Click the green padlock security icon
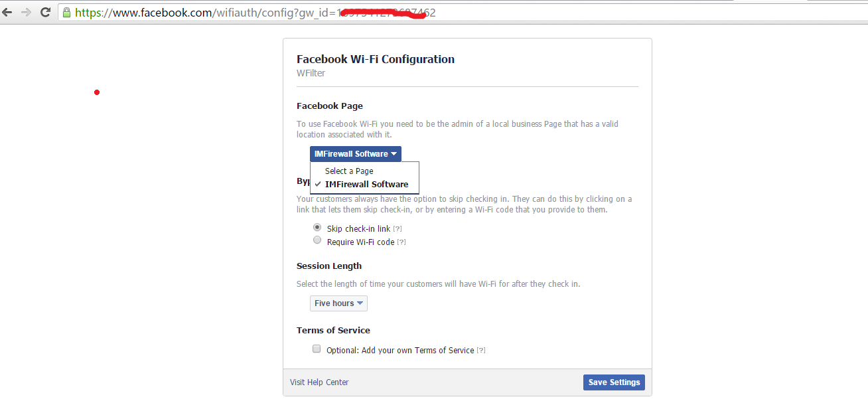Screen dimensions: 868x413 (66, 12)
